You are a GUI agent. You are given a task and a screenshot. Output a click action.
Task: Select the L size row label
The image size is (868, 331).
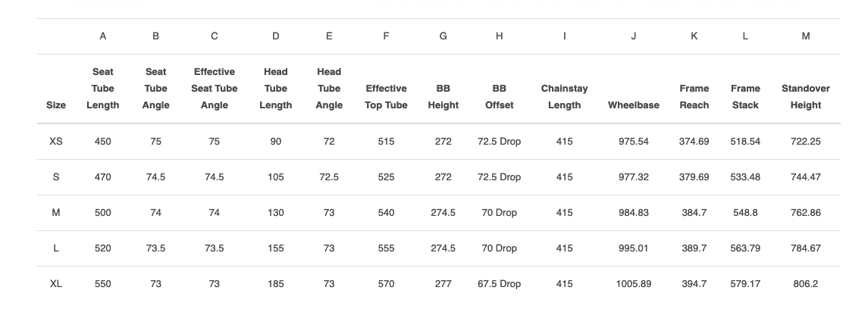[56, 248]
